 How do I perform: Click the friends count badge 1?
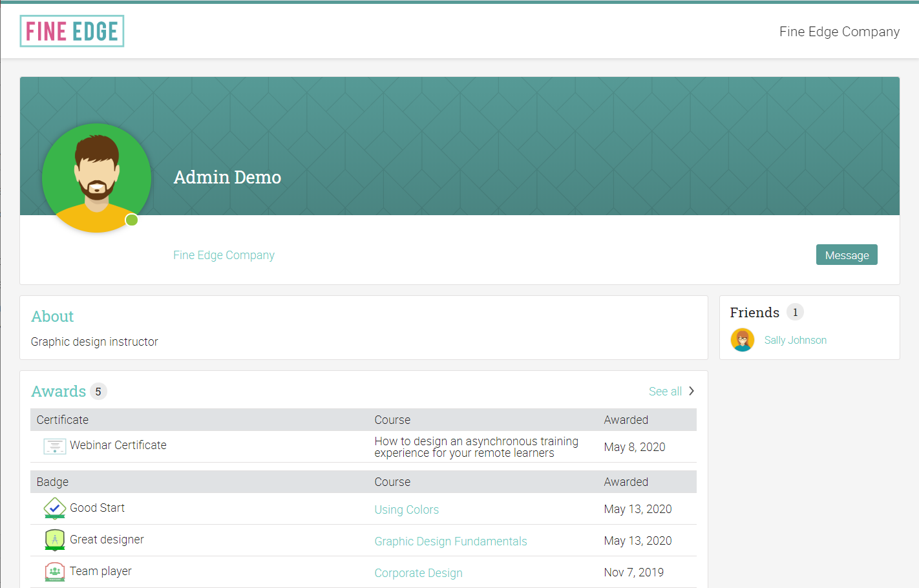point(795,312)
